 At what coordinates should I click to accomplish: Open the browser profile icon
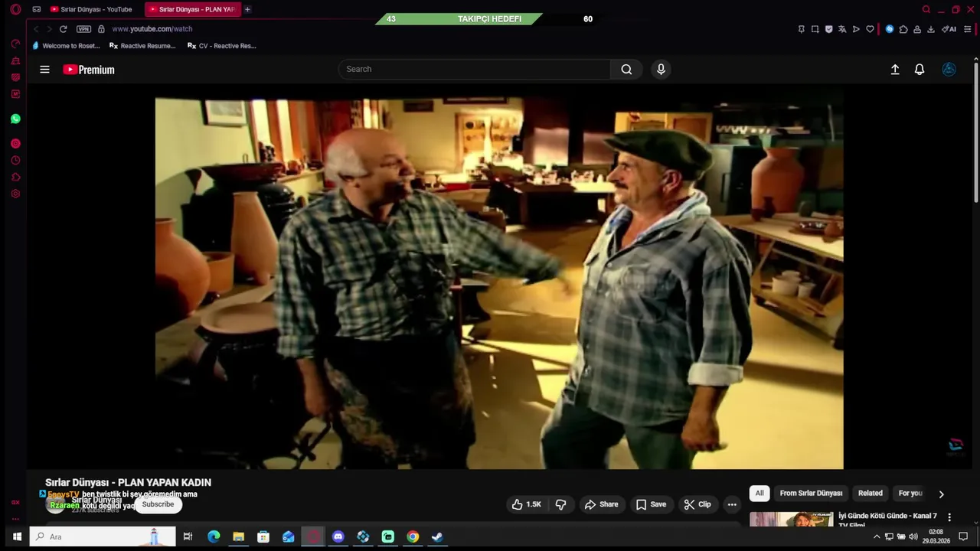[917, 29]
